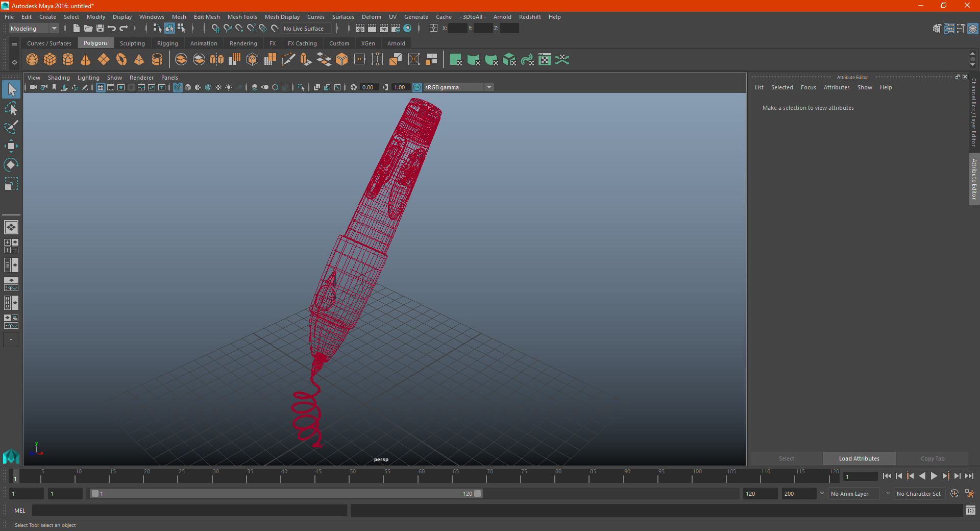Screen dimensions: 980x531
Task: Create a polygon cone from the shelf
Action: 86,60
